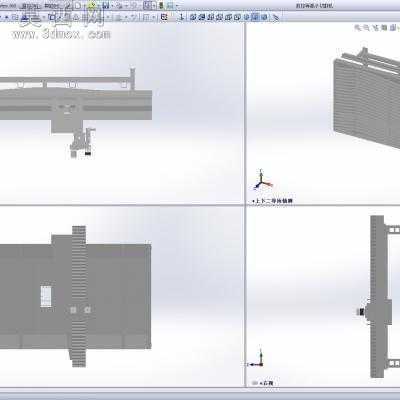
Task: Rebuild the model with the traffic light icon
Action: (161, 5)
